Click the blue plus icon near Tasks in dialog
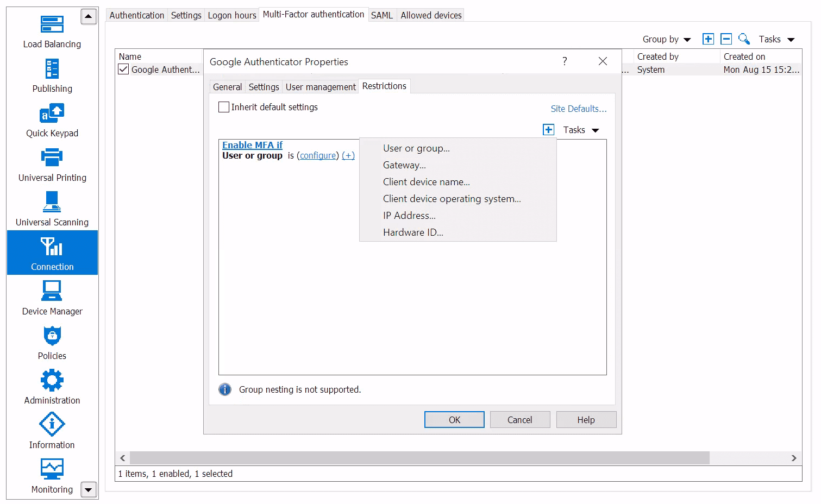Screen dimensions: 821x504 pos(548,129)
